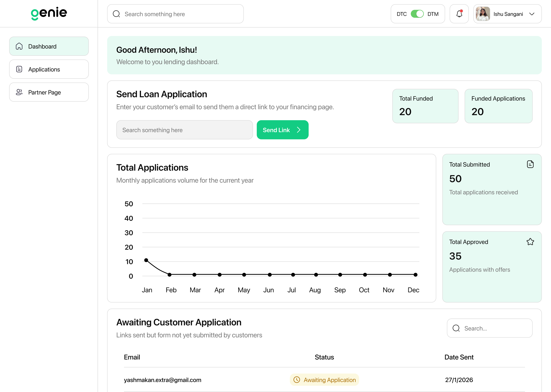
Task: Click the magnifier icon in top search bar
Action: (x=116, y=14)
